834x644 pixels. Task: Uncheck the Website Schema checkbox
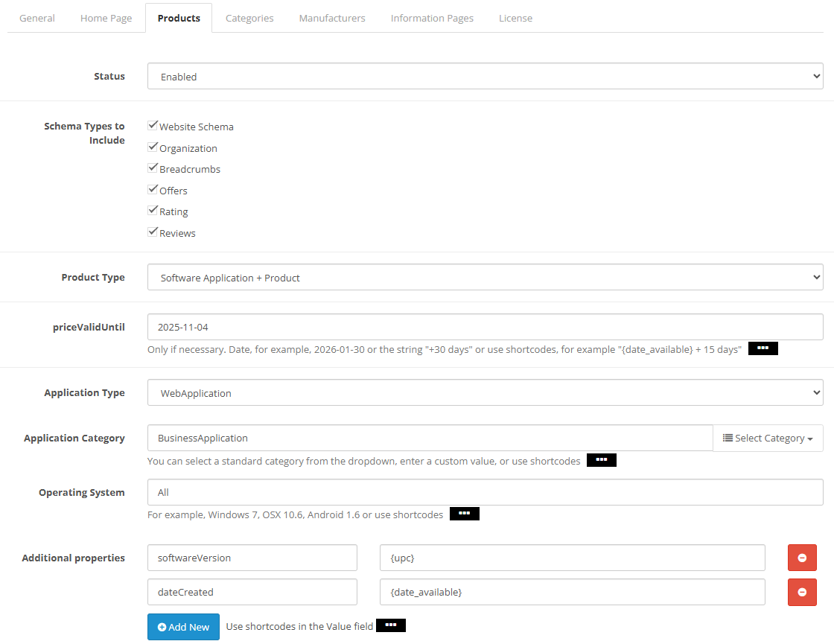pyautogui.click(x=153, y=126)
